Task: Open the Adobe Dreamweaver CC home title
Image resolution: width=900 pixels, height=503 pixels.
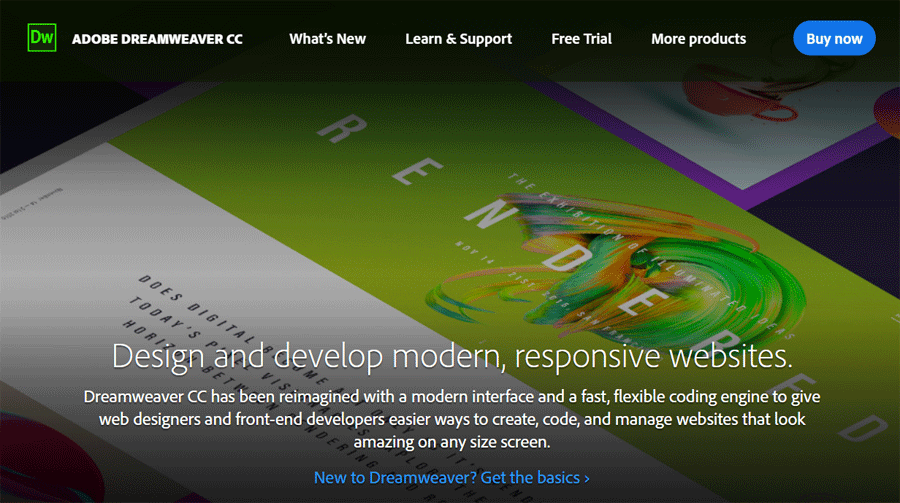Action: click(157, 39)
